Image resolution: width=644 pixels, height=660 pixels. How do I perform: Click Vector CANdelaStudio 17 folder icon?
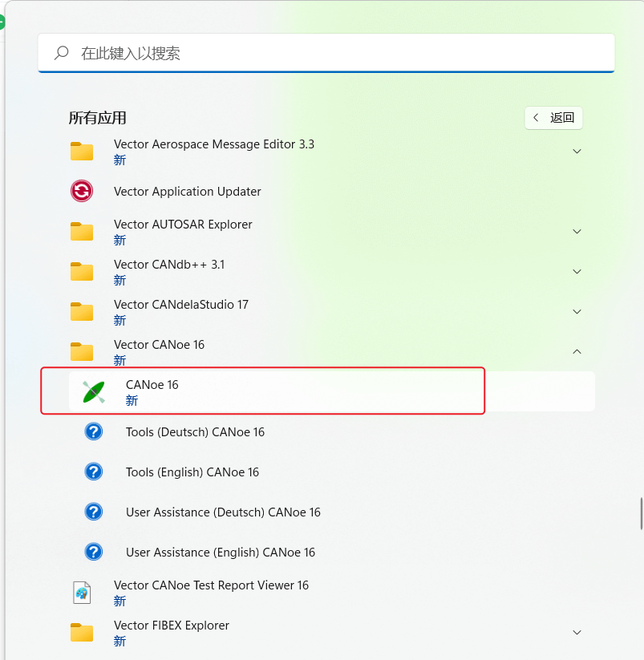click(x=82, y=311)
